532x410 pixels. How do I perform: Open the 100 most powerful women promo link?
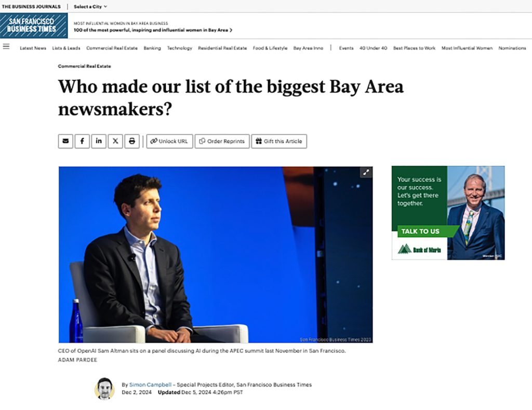coord(153,30)
